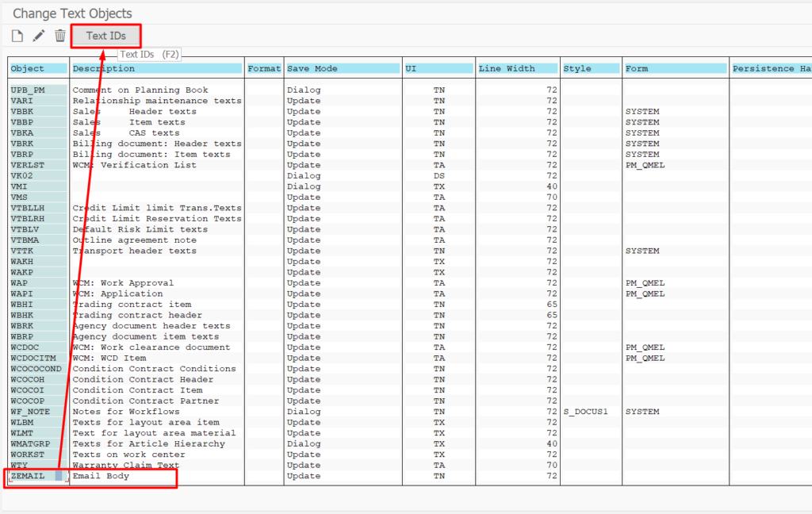
Task: Click the ZEMAIL object input field
Action: (30, 477)
